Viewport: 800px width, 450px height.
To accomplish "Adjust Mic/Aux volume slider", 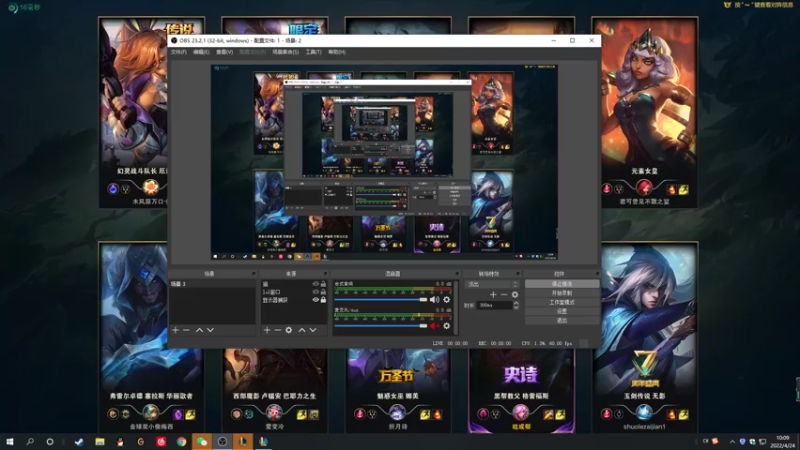I will [381, 326].
